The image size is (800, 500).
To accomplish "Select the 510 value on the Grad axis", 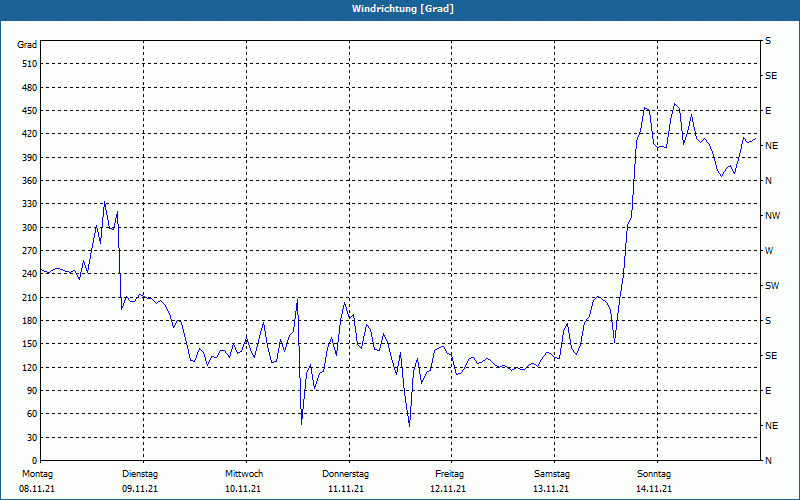I will [30, 64].
